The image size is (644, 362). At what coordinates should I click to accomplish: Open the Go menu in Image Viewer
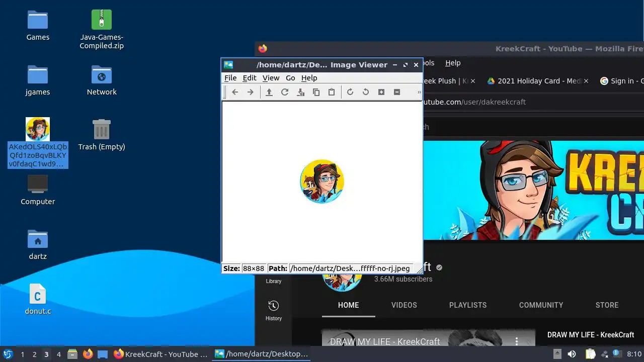(x=290, y=78)
